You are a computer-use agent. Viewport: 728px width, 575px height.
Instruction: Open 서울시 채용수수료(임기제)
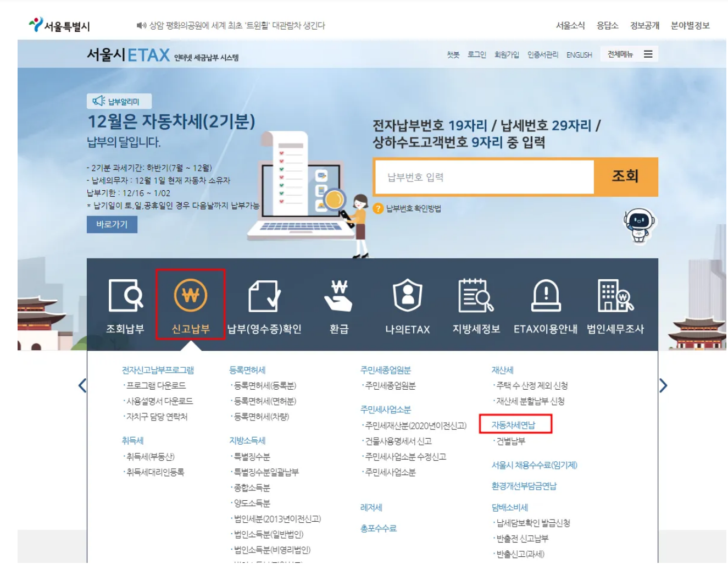[534, 465]
